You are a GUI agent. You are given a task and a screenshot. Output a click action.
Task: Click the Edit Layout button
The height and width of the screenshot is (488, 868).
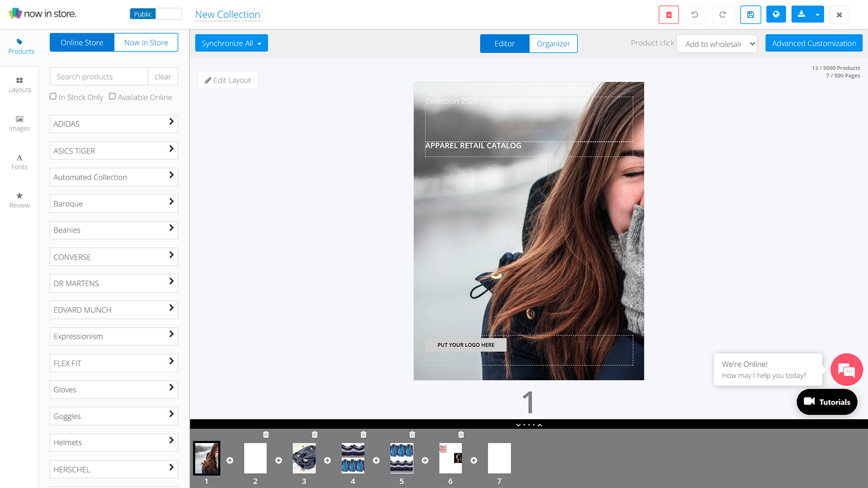click(228, 80)
